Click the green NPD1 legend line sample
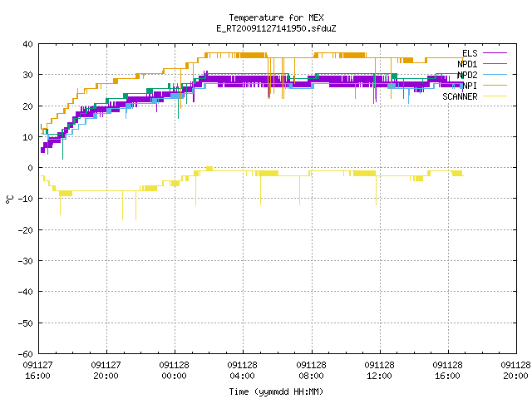Image resolution: width=532 pixels, height=399 pixels. click(495, 64)
